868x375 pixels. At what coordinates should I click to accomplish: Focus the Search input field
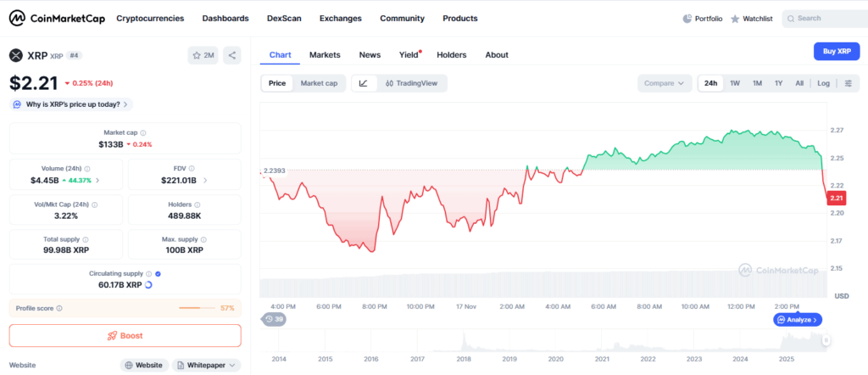pyautogui.click(x=825, y=19)
